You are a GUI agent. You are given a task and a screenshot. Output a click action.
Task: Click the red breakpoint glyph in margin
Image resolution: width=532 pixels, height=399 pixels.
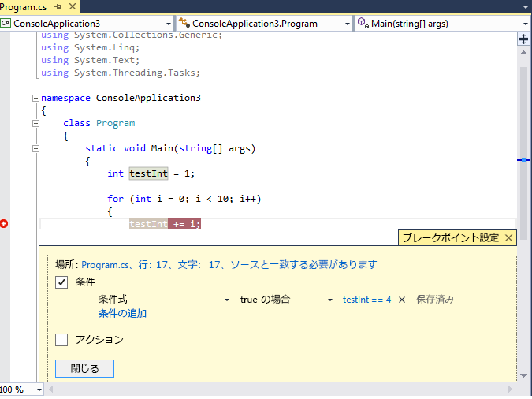point(4,224)
